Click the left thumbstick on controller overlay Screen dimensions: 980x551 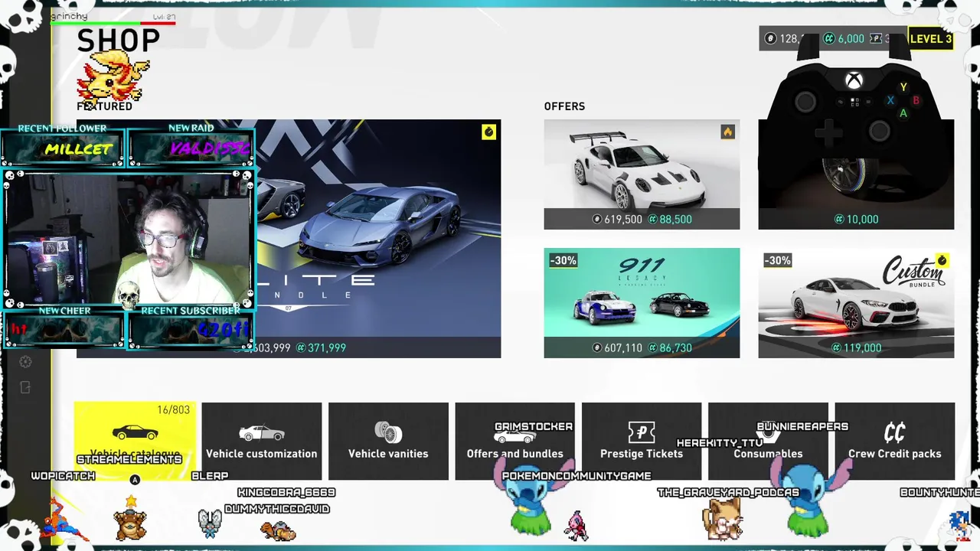click(805, 102)
